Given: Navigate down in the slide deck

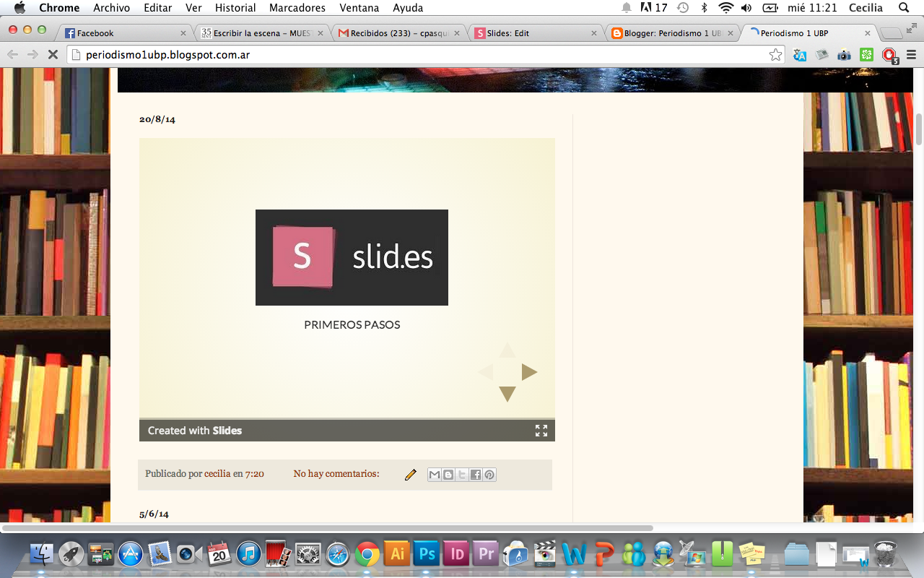Looking at the screenshot, I should tap(507, 394).
